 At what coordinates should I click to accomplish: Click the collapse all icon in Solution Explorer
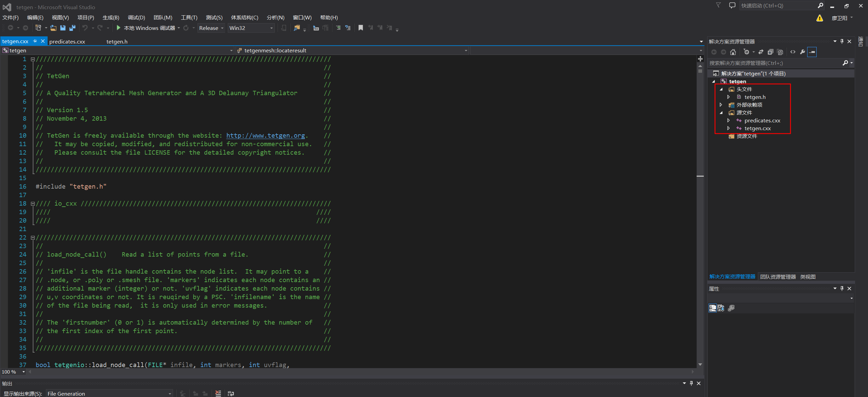[x=770, y=52]
